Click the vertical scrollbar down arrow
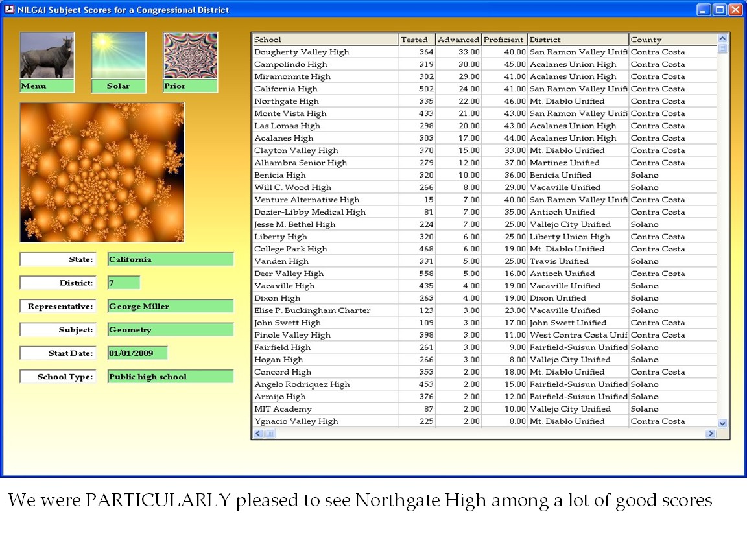This screenshot has width=747, height=560. click(723, 423)
